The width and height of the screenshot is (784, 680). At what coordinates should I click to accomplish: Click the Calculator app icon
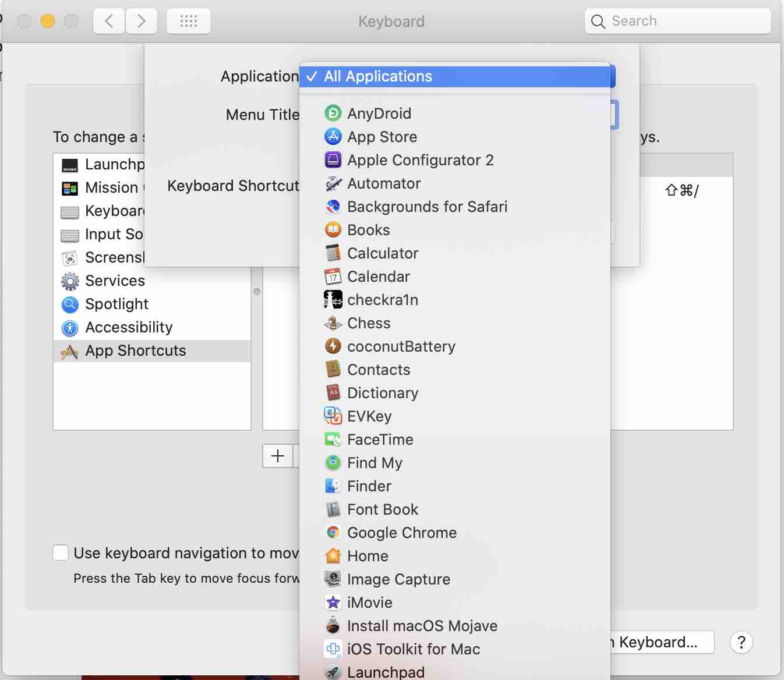coord(333,253)
